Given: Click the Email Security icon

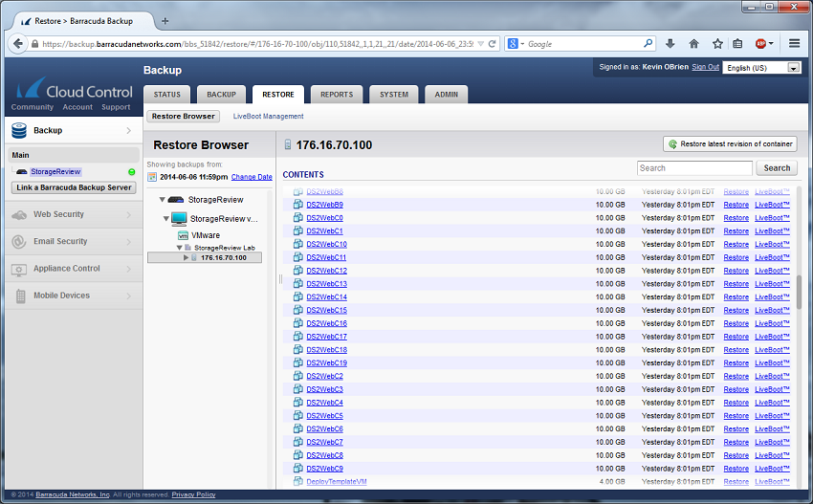Looking at the screenshot, I should pyautogui.click(x=19, y=242).
